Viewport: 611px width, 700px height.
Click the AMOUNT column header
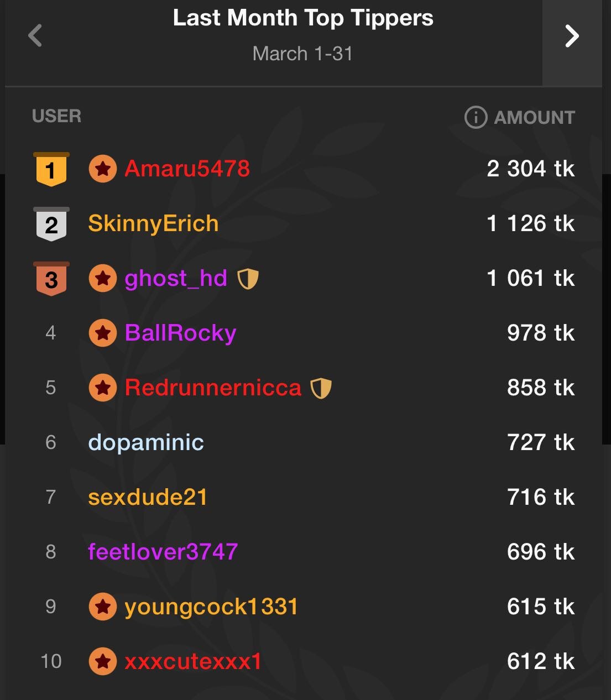534,117
